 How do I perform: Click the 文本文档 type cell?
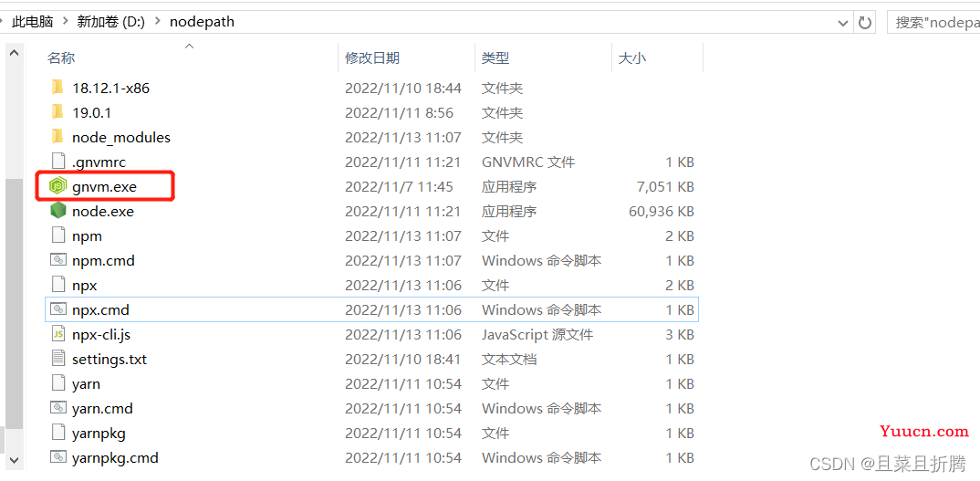click(509, 359)
